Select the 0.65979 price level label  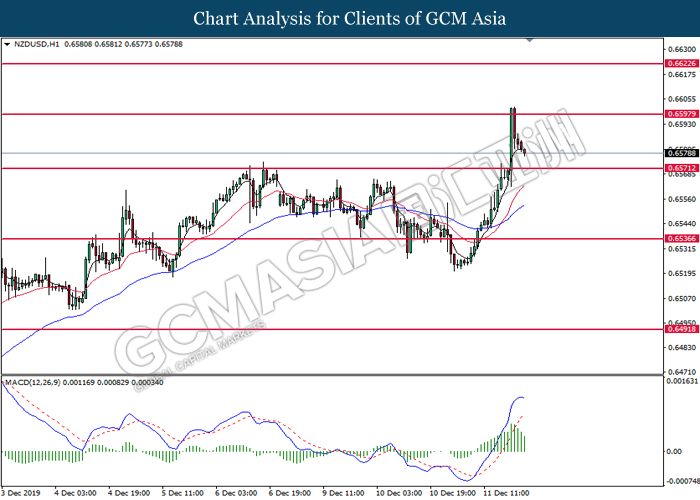coord(682,114)
